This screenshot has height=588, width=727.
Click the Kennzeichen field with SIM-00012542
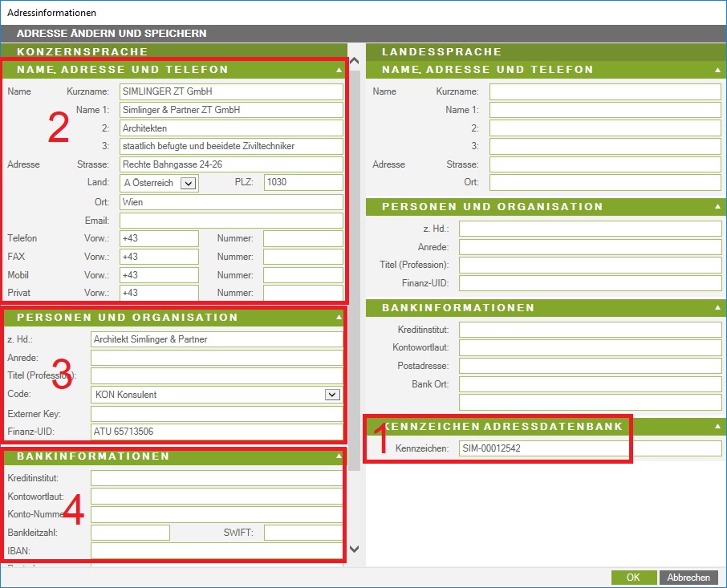(590, 448)
